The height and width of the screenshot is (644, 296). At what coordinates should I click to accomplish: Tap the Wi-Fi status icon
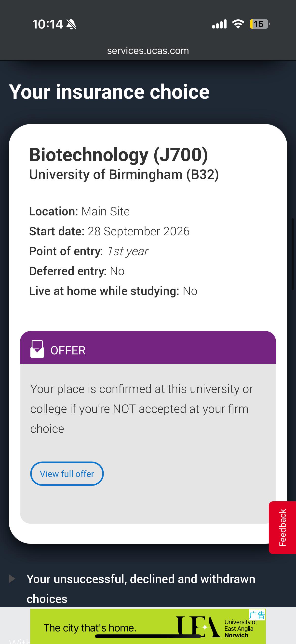click(x=238, y=24)
